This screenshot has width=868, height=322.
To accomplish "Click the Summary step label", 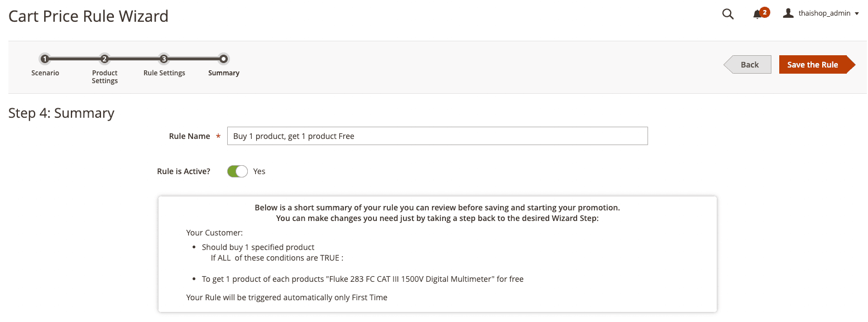I will click(224, 73).
